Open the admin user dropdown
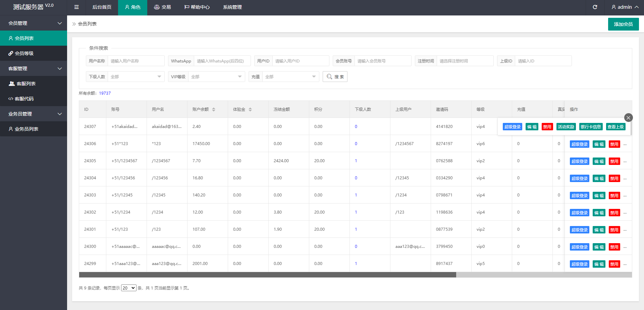 [625, 7]
